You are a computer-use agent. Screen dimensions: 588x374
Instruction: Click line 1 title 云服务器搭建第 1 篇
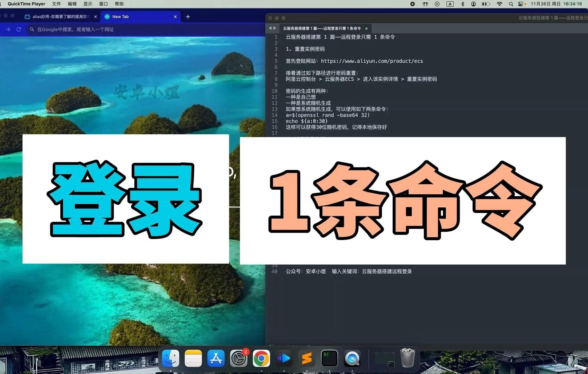click(340, 37)
